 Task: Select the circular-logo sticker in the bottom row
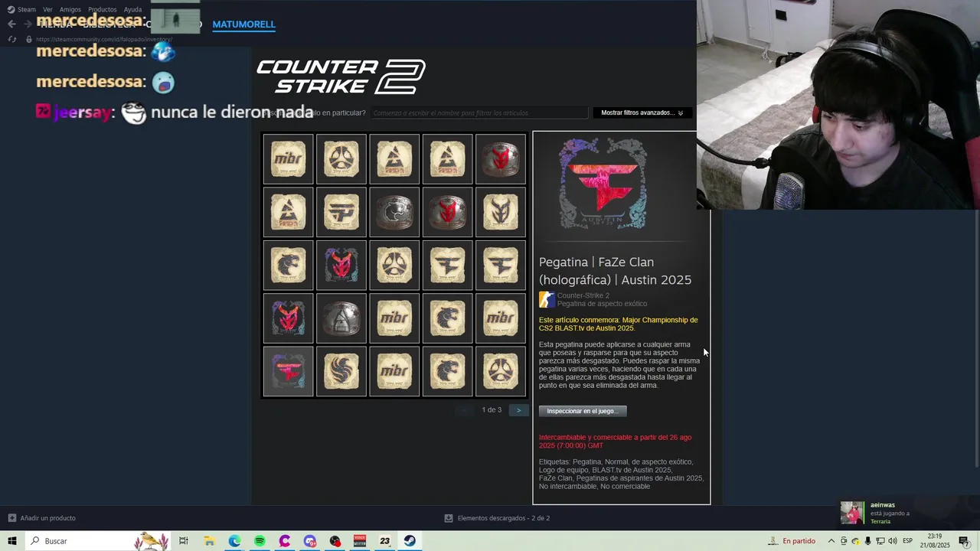[x=501, y=371]
